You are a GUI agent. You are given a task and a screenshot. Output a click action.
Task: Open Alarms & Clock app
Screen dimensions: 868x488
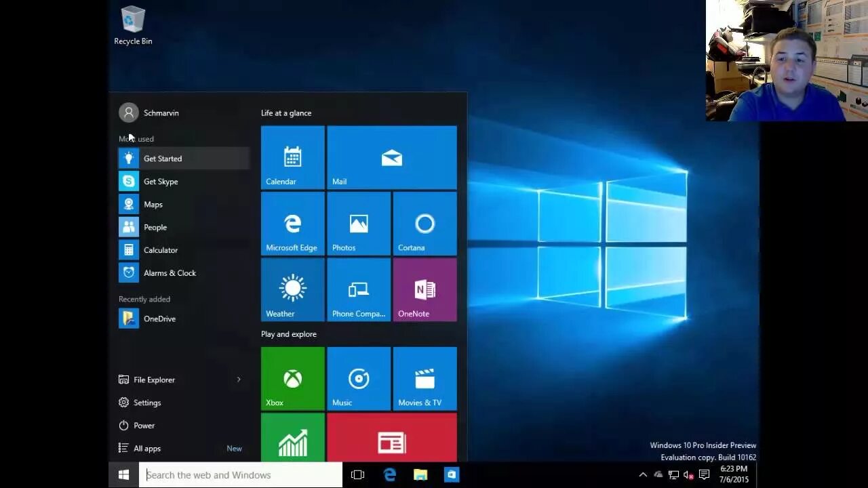[x=183, y=273]
